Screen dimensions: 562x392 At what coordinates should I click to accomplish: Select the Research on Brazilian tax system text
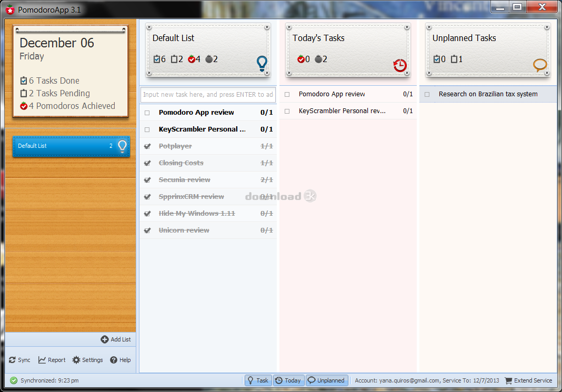488,94
